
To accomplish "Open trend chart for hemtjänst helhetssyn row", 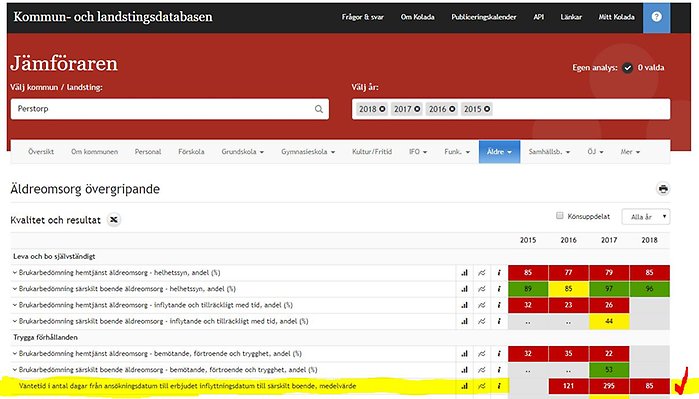I will tap(482, 272).
